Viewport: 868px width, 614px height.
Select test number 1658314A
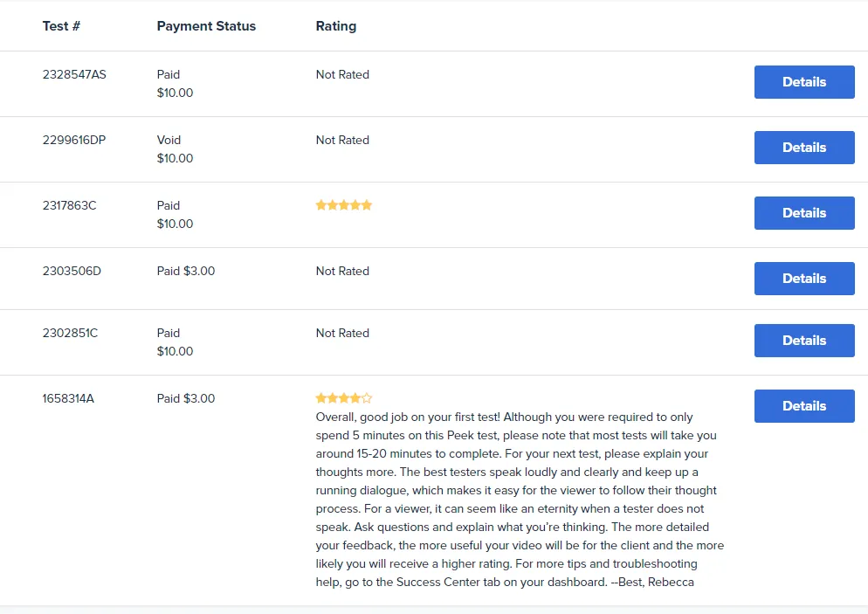pos(68,398)
